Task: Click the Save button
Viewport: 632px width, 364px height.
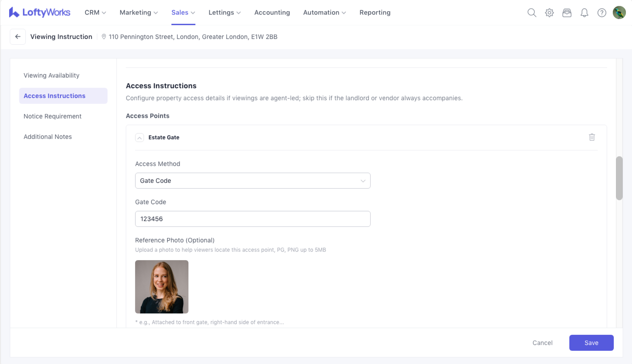Action: point(591,342)
